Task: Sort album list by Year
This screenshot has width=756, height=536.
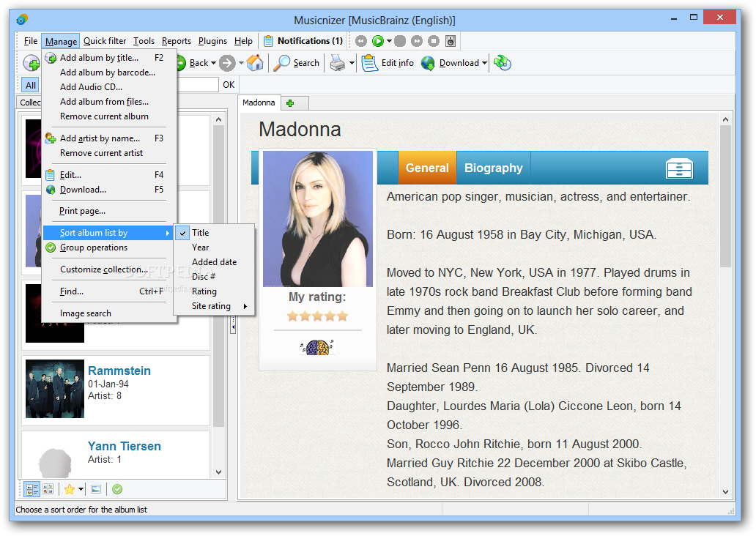Action: pyautogui.click(x=214, y=247)
